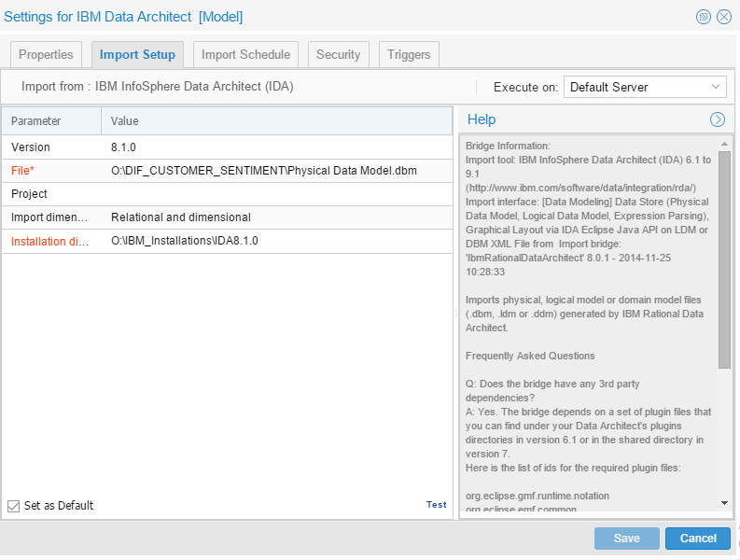Go to the Security tab

coord(339,54)
